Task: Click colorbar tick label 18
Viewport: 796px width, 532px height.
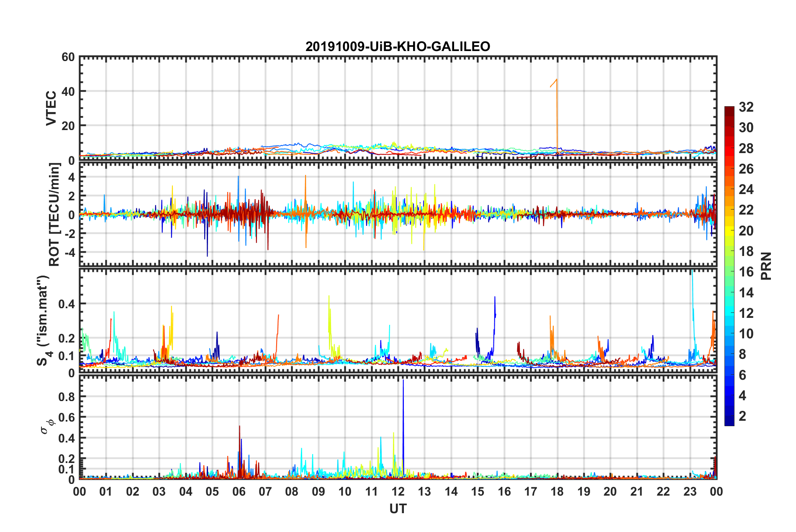Action: 746,251
